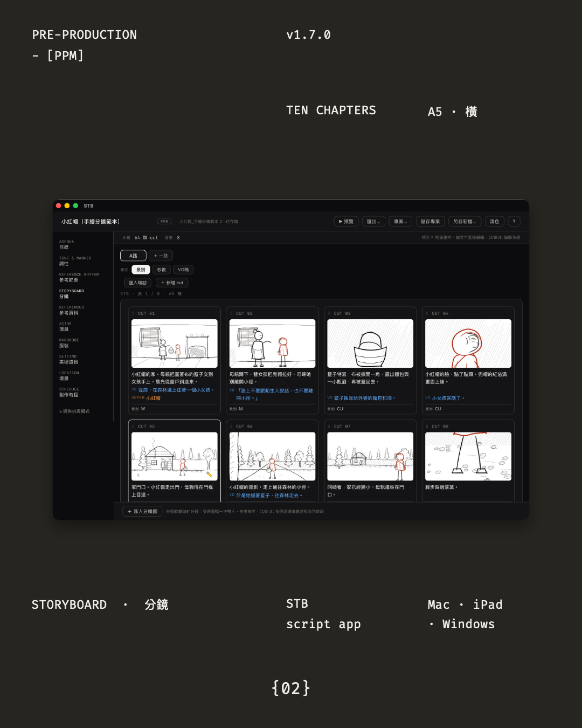Click project title 小紅帽（手繪分鏡範本）
Viewport: 582px width, 728px height.
[x=91, y=222]
